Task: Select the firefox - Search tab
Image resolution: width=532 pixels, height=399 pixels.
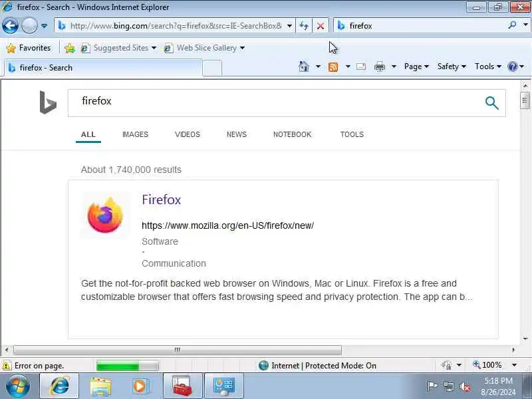Action: tap(103, 68)
